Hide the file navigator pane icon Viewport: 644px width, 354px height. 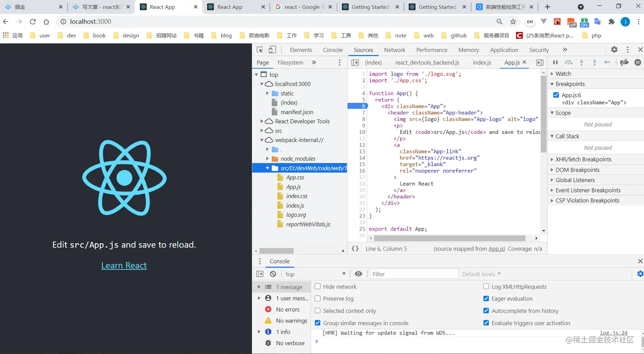pyautogui.click(x=355, y=63)
